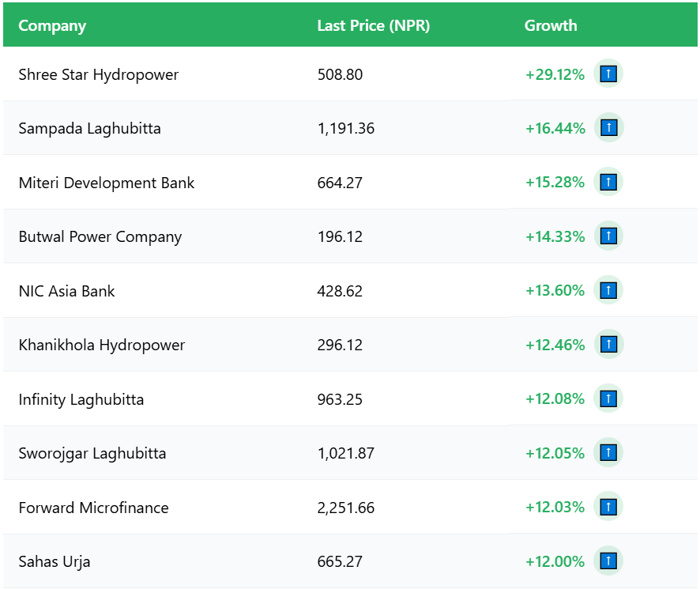The width and height of the screenshot is (700, 589).
Task: Select the Sworojgar Laghubitta company name
Action: click(92, 454)
